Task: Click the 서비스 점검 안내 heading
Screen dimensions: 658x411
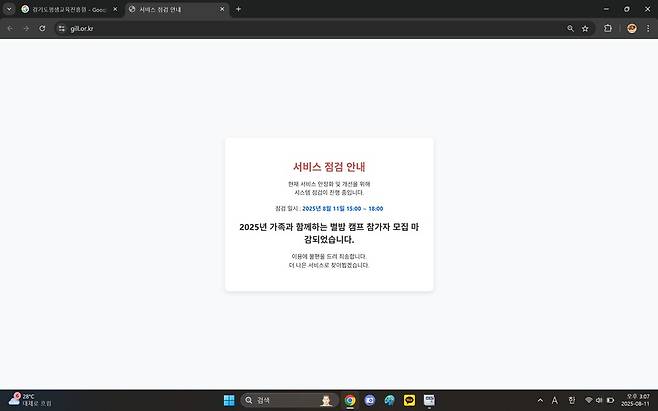Action: 329,167
